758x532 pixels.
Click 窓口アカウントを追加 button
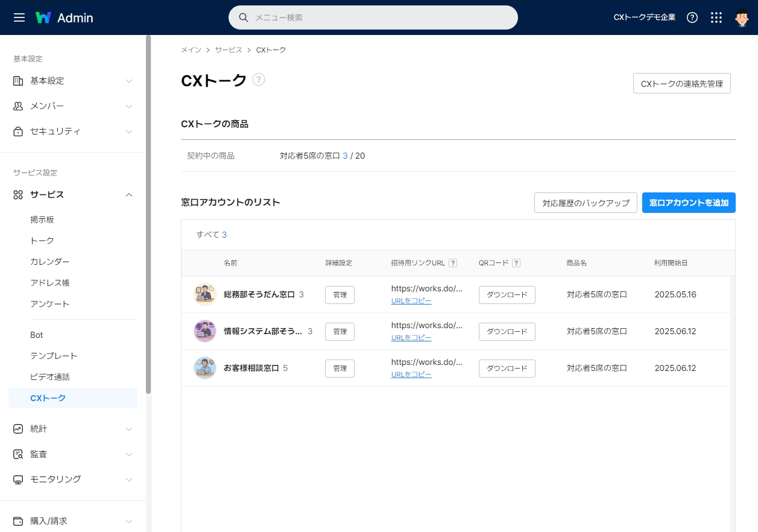pos(689,203)
